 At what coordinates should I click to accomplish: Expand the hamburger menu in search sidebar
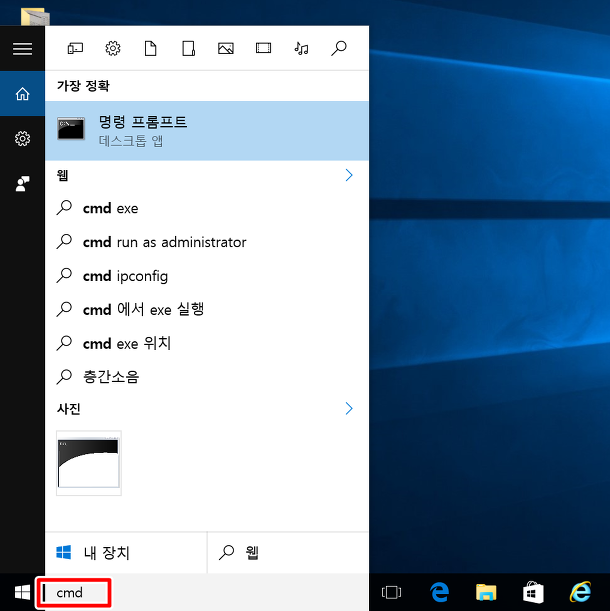click(22, 49)
